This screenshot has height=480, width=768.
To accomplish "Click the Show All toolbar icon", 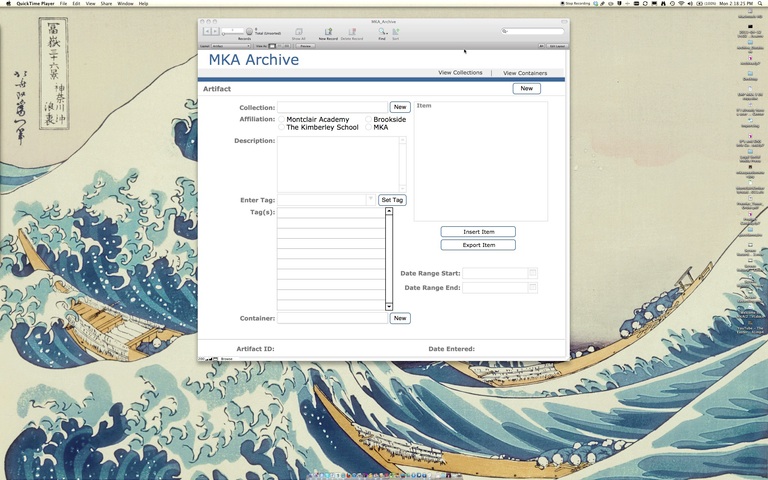I will point(298,32).
